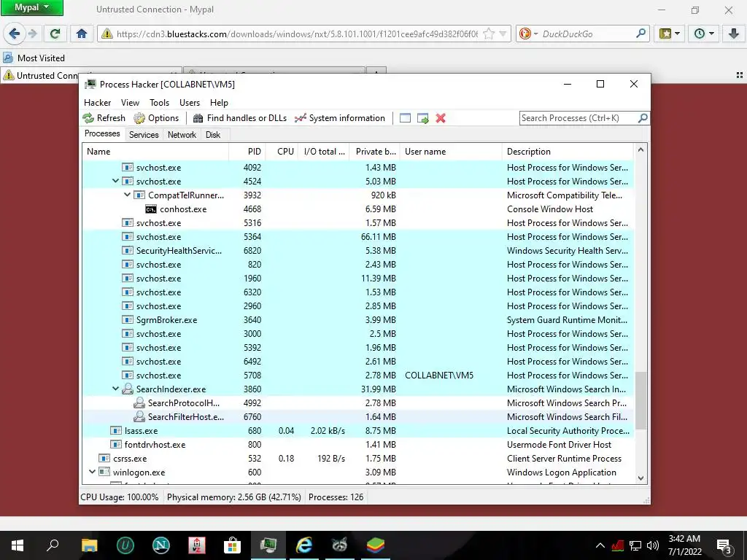Switch to the Disk tab
Image resolution: width=747 pixels, height=560 pixels.
coord(213,135)
